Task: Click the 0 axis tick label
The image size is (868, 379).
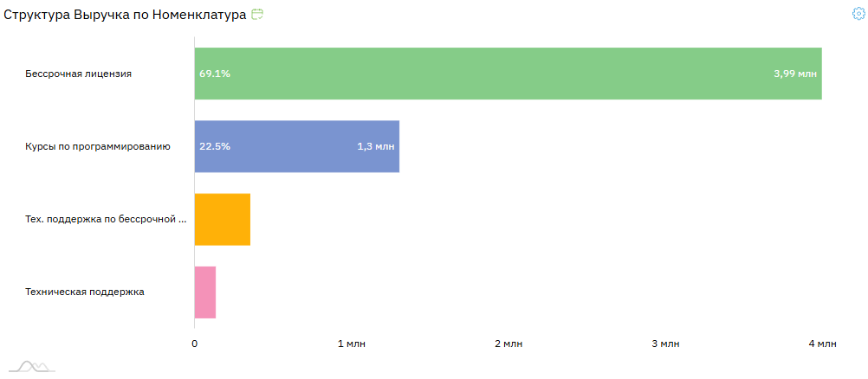Action: [x=195, y=344]
